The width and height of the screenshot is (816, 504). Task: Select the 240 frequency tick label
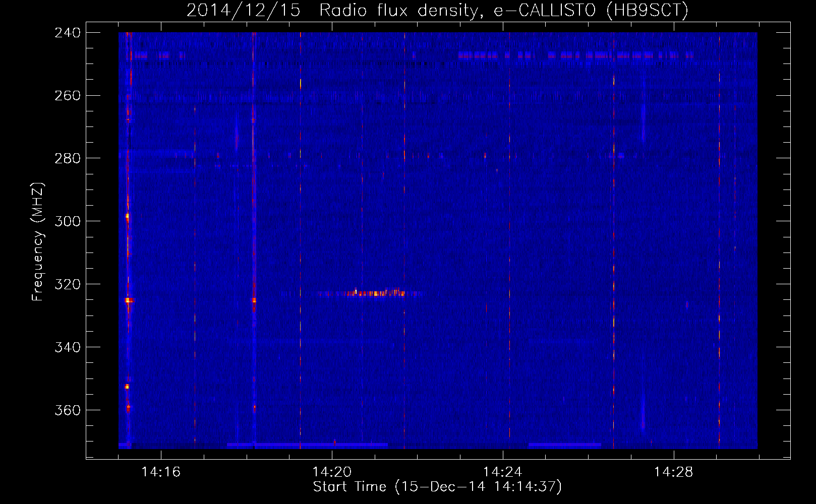[68, 33]
